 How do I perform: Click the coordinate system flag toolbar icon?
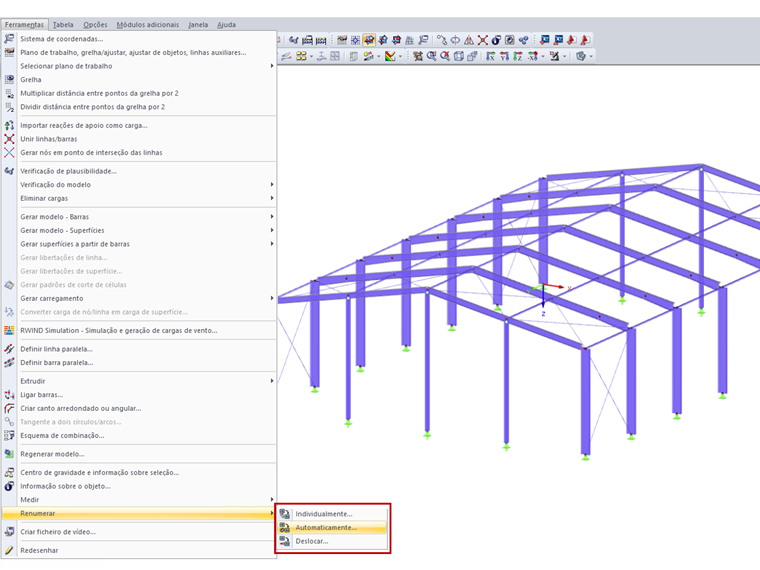coord(423,40)
